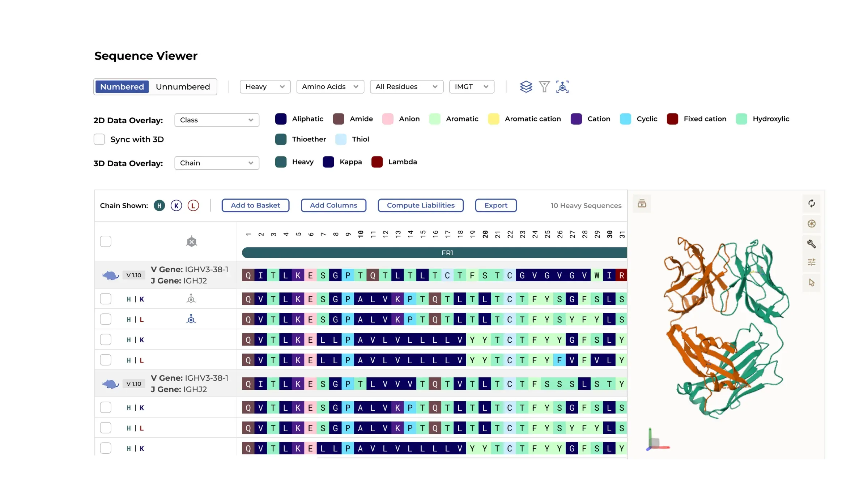Screen dimensions: 868x488
Task: Click the blue structure icon in first H | L row
Action: 191,319
